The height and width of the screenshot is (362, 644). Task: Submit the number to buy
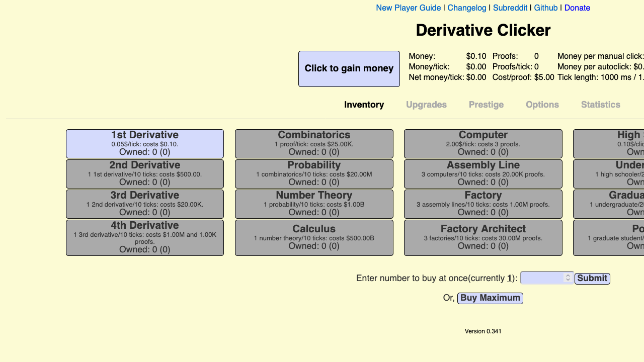[592, 278]
